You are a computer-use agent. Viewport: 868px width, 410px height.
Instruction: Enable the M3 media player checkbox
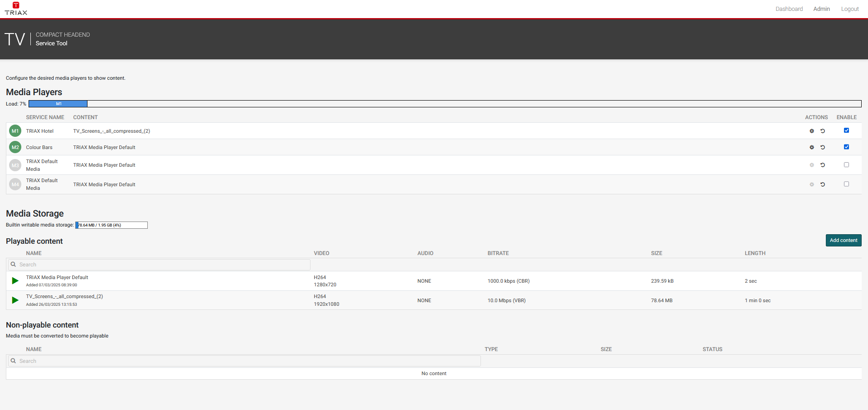pos(846,165)
